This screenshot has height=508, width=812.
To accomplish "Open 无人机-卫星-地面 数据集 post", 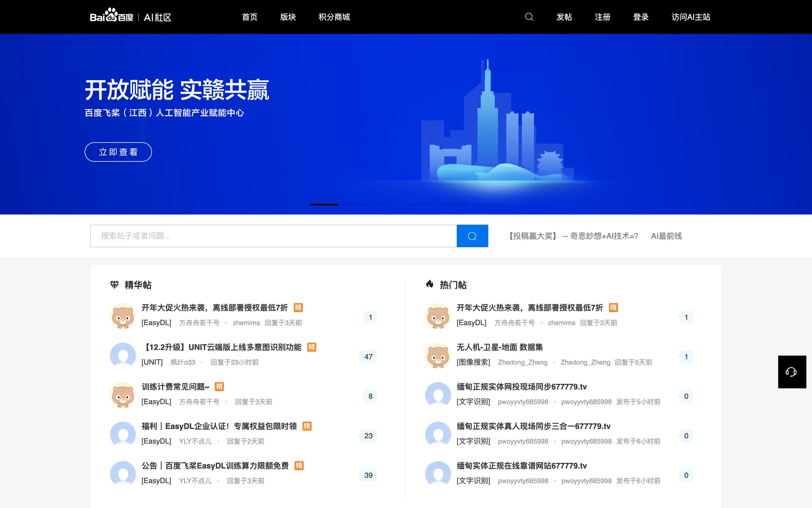I will click(500, 347).
